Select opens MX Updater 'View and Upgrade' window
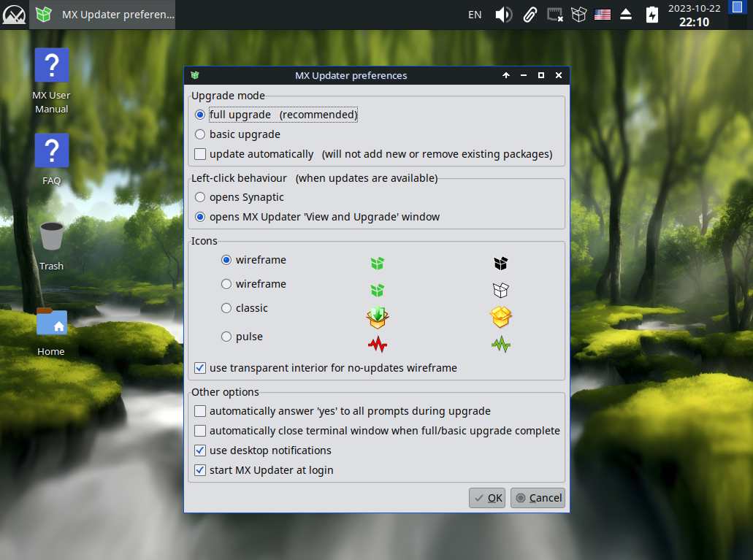Screen dimensions: 753x560 (x=317, y=217)
